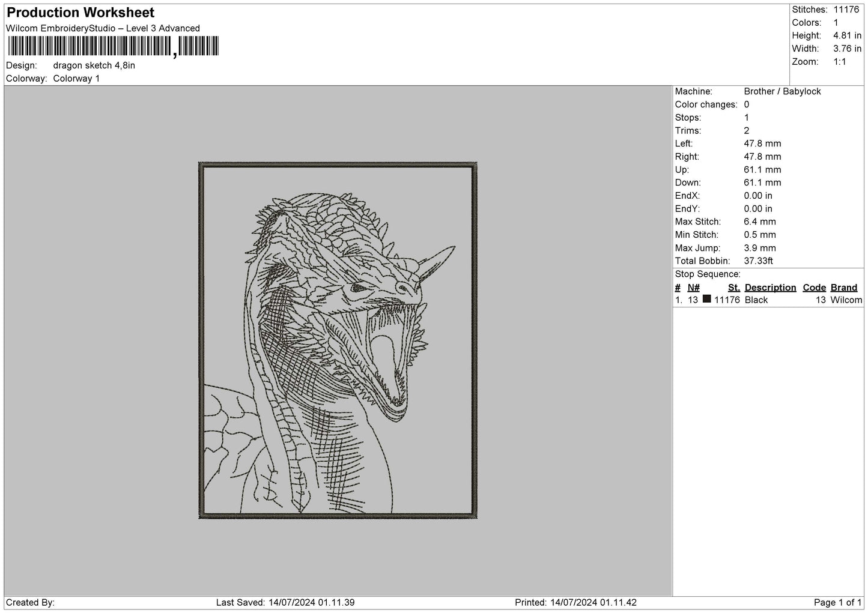The image size is (868, 613).
Task: Click the Max Stitch value 6.4 mm
Action: click(760, 222)
